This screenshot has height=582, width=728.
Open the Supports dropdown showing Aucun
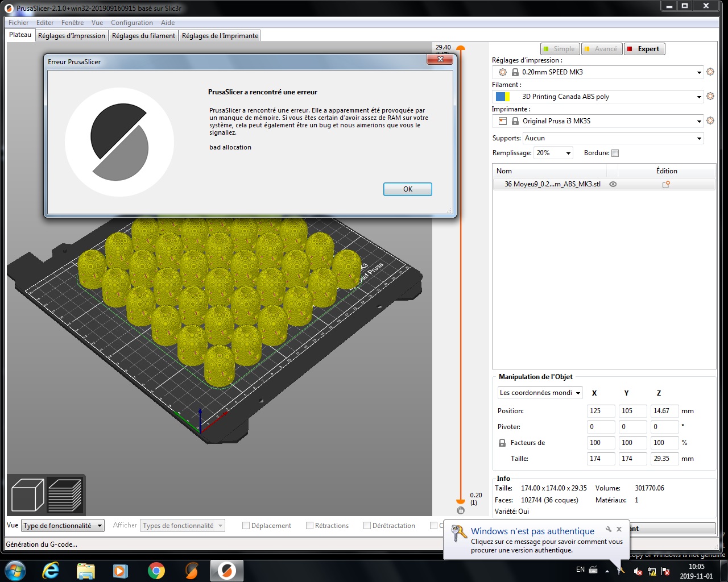coord(613,138)
